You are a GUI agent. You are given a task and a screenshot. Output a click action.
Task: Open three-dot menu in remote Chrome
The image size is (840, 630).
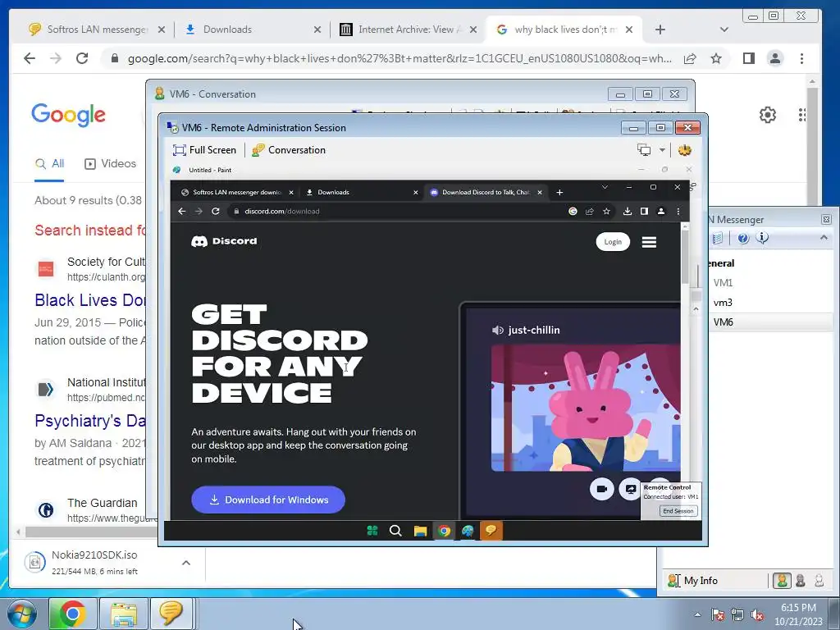pyautogui.click(x=678, y=211)
